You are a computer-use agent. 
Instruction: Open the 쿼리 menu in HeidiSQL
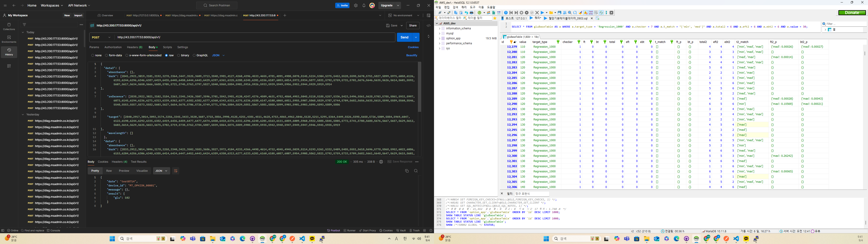click(464, 7)
